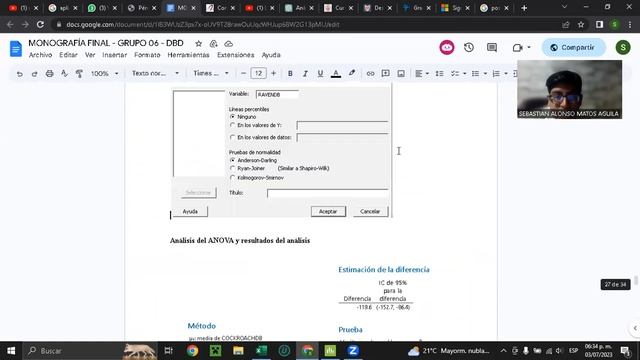
Task: Open the Insertar menu
Action: [x=114, y=55]
